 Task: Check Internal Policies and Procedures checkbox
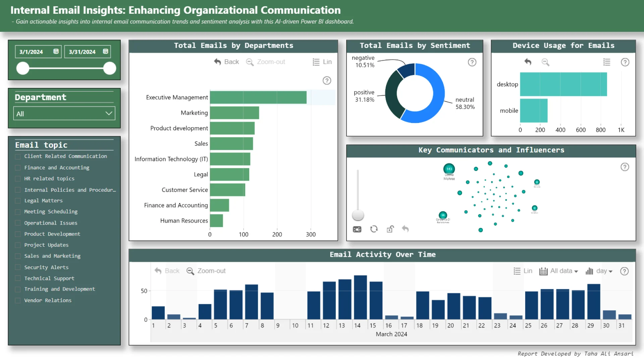18,190
